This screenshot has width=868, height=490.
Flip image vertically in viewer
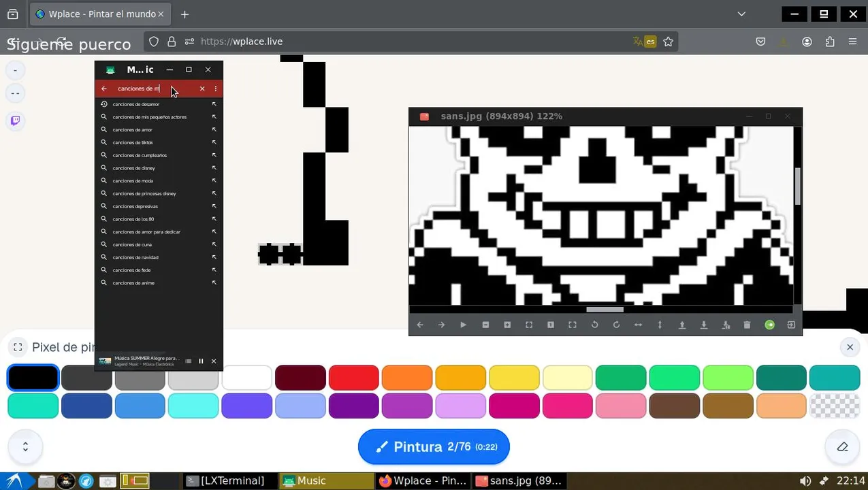click(660, 325)
